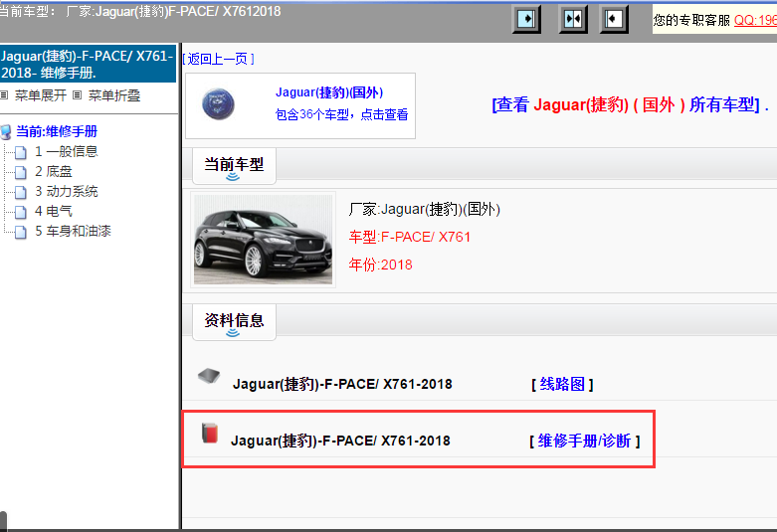777x532 pixels.
Task: Click page icon next to 车身和油漆
Action: point(21,232)
